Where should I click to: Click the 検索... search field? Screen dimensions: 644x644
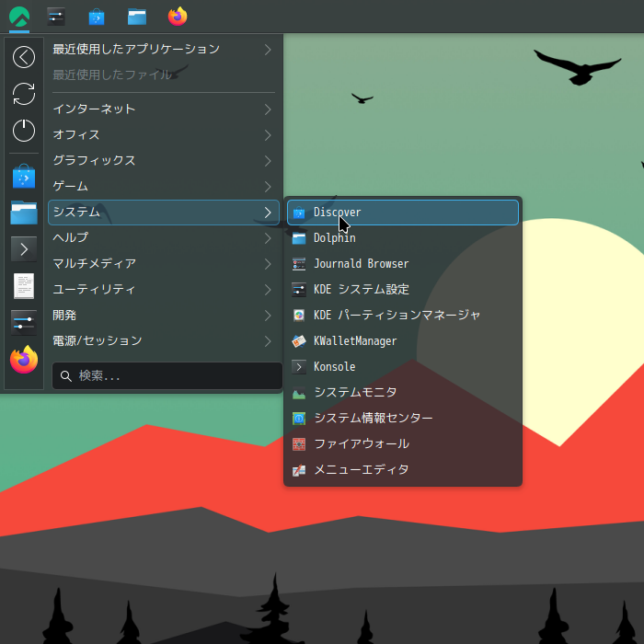(167, 375)
